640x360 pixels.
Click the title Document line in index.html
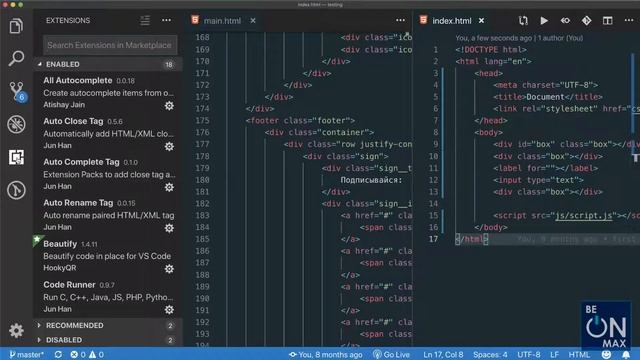click(x=548, y=97)
